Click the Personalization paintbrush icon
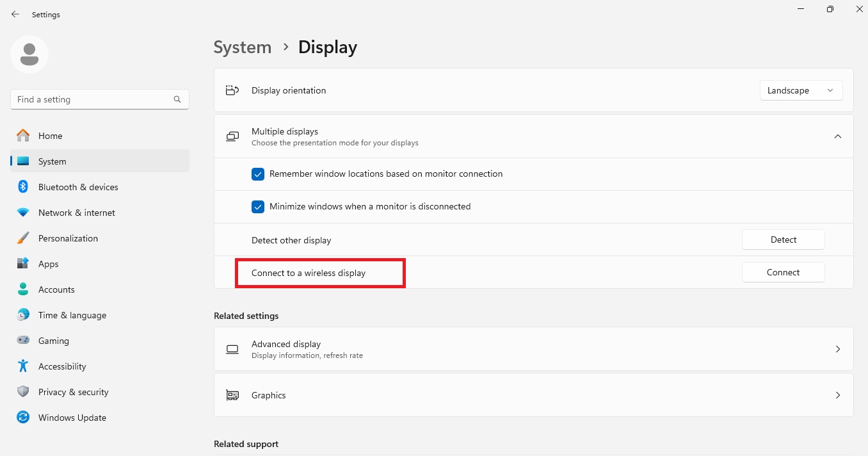 click(23, 238)
